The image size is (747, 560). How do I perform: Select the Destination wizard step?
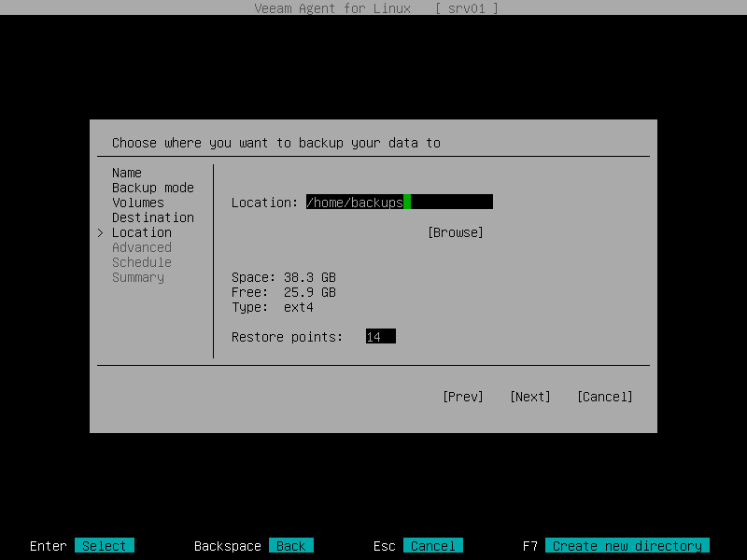(x=153, y=217)
